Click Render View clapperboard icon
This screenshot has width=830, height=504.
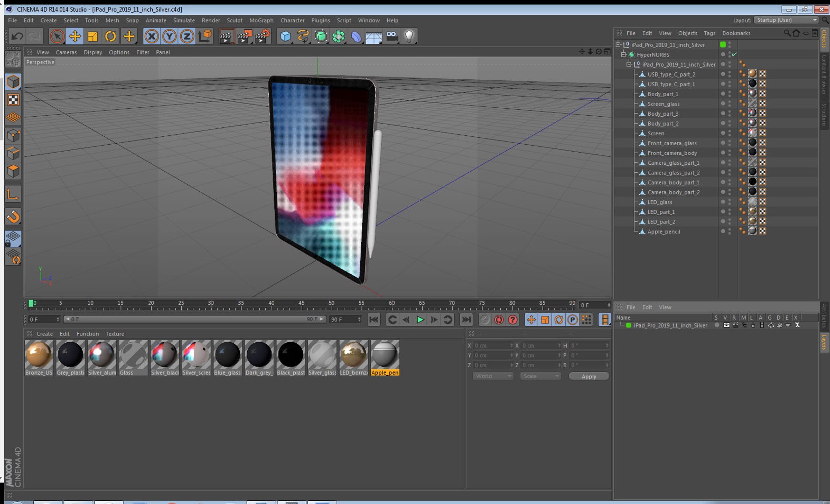[227, 36]
